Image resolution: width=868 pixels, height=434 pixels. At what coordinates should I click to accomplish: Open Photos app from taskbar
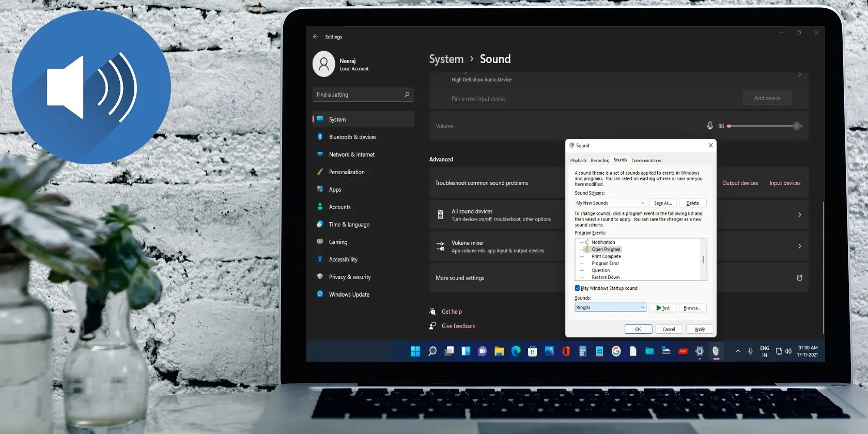[549, 351]
